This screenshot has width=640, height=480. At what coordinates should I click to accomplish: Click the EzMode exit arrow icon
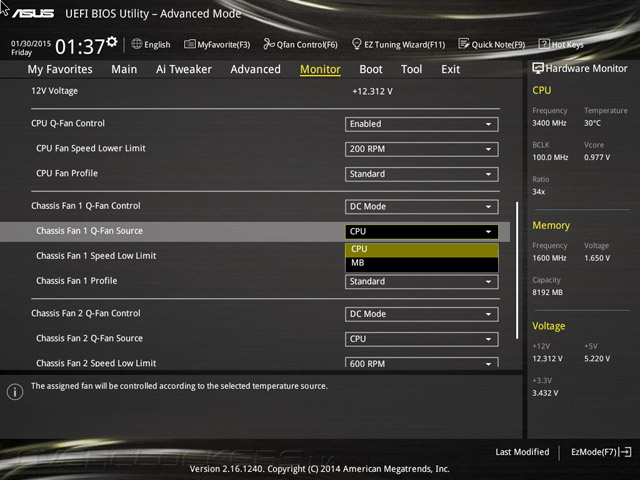click(625, 452)
